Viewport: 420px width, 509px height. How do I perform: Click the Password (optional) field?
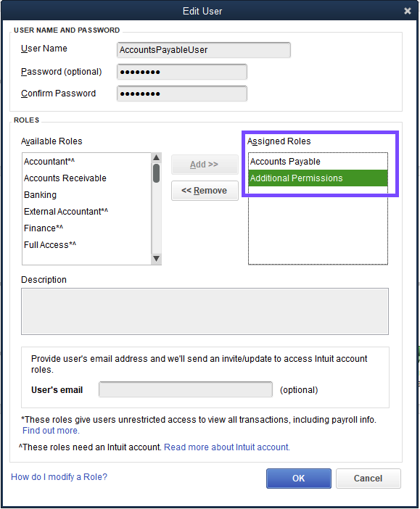[182, 72]
